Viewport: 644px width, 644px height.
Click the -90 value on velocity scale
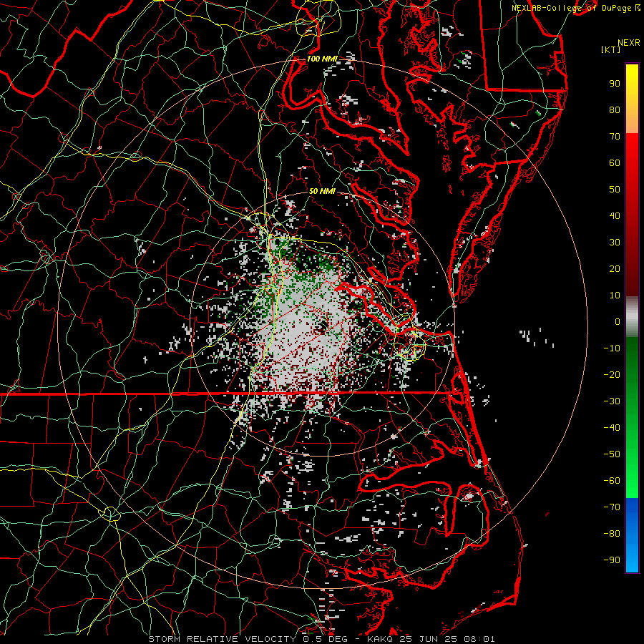612,560
